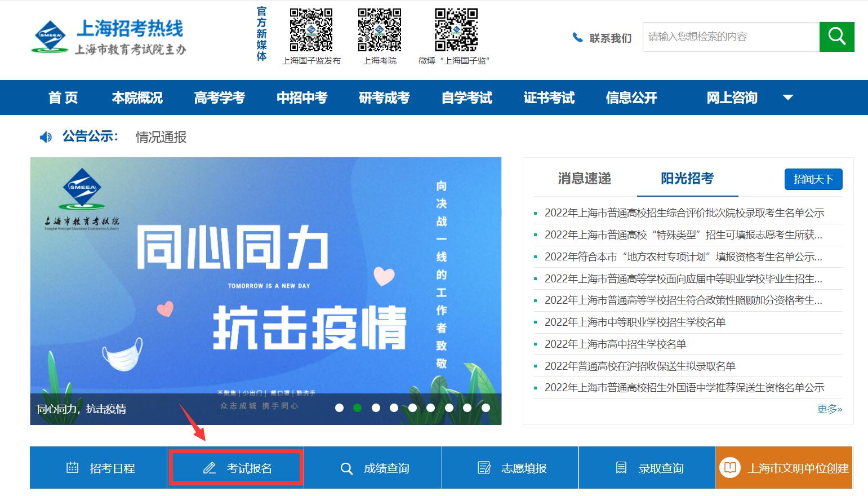This screenshot has width=868, height=496.
Task: Open the 更多 link under news list
Action: coord(829,409)
